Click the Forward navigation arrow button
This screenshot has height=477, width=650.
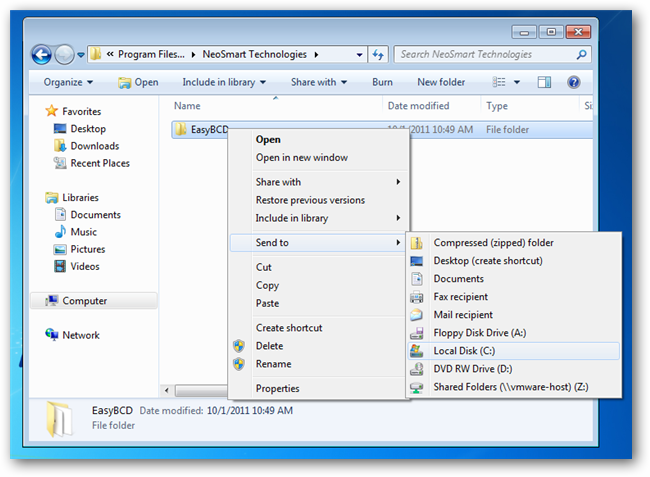(x=64, y=55)
